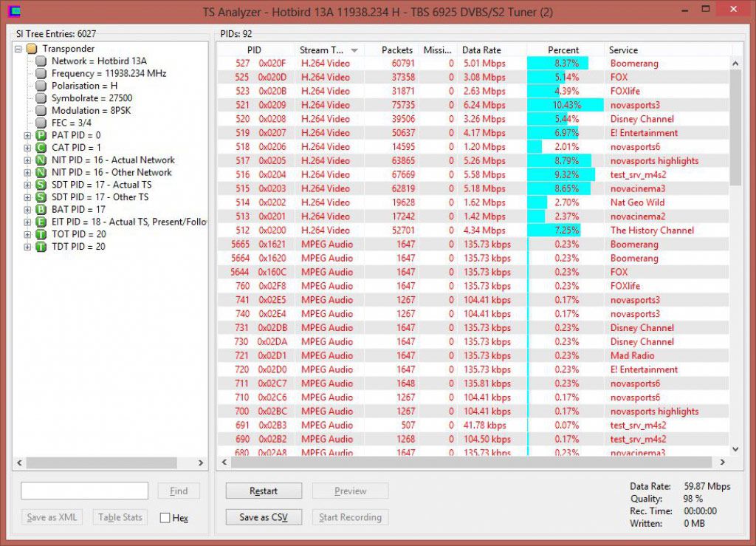Click the green P icon for PAT PID
The width and height of the screenshot is (756, 546).
[41, 136]
